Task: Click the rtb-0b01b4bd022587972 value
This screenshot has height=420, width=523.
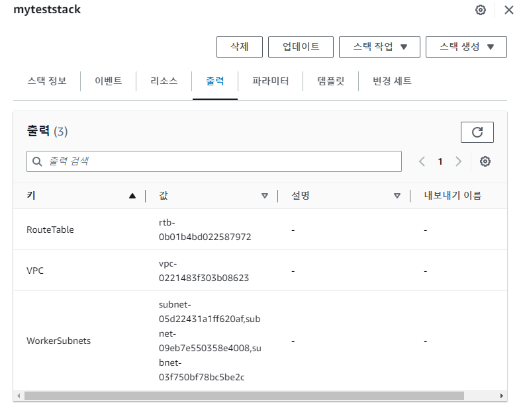Action: [205, 230]
